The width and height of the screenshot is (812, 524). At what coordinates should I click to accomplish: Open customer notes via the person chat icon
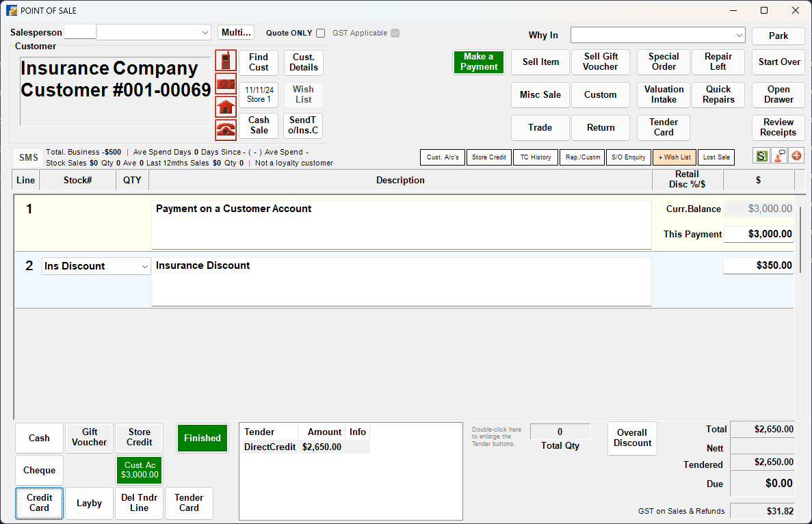(x=778, y=156)
